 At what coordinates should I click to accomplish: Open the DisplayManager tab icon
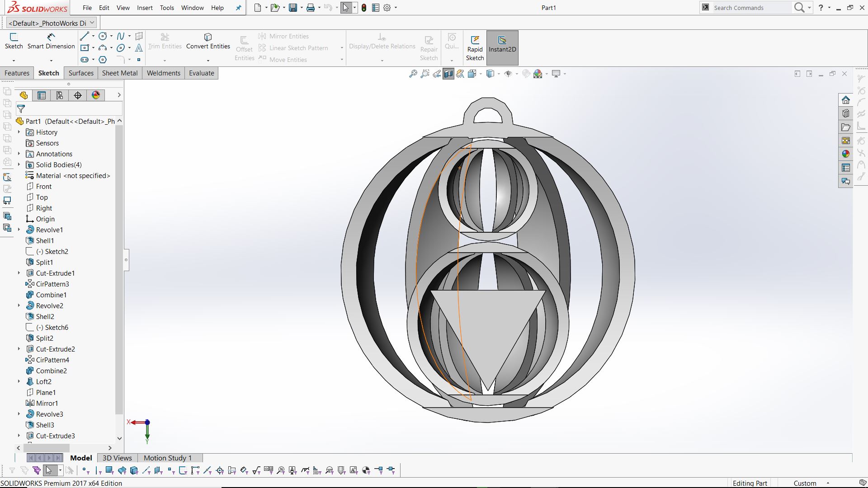(x=96, y=95)
